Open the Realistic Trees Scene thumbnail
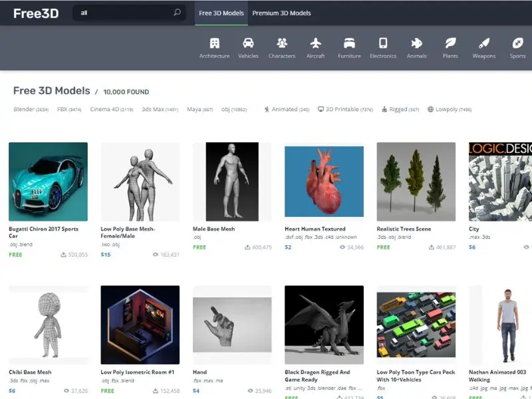Screen dimensions: 532x399 (416, 182)
